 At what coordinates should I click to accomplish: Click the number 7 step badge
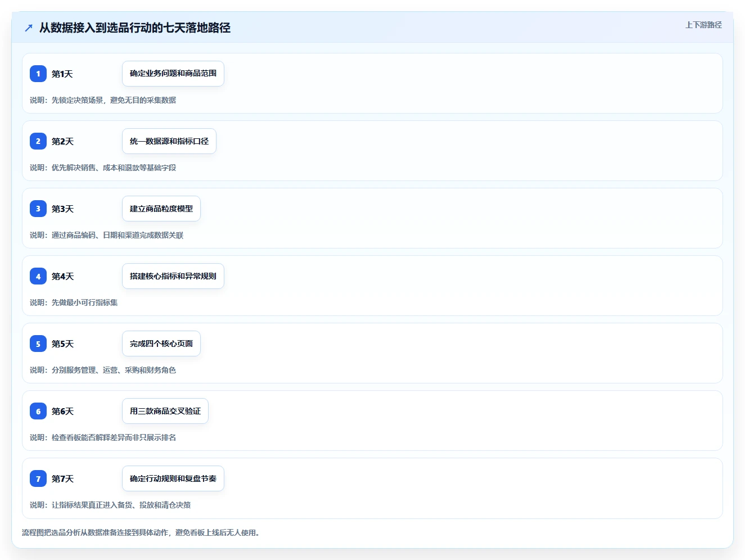38,478
